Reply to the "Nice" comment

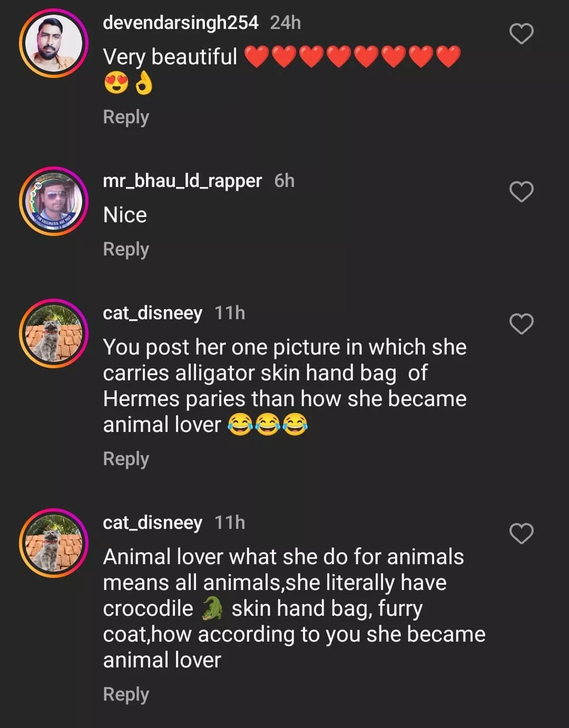(x=126, y=249)
